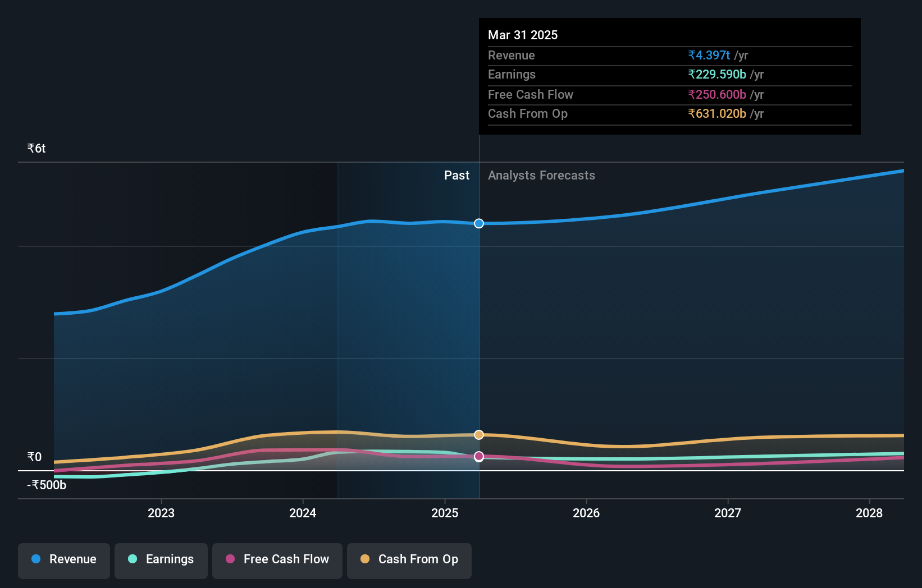Click the ₹6t y-axis label

[x=36, y=148]
